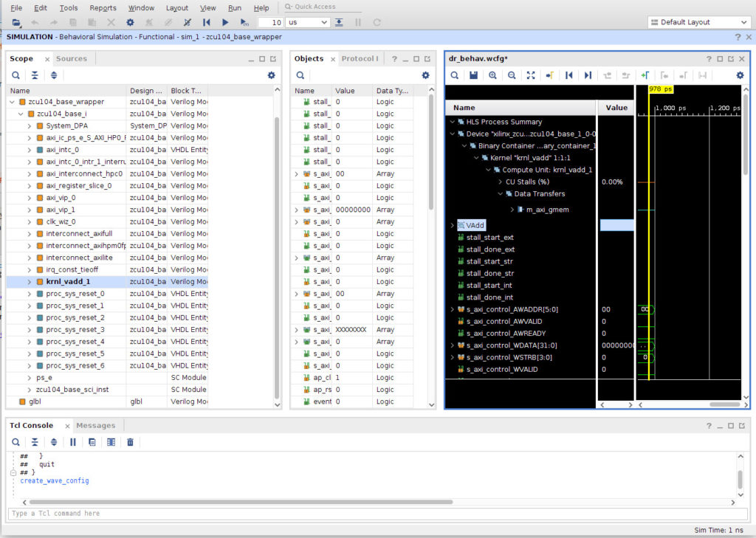Viewport: 756px width, 538px height.
Task: Save the wave configuration with the save icon
Action: pos(475,75)
